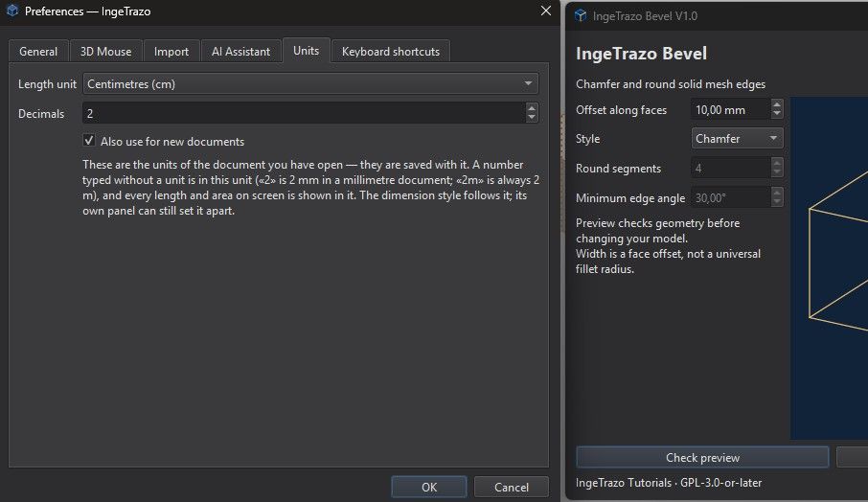Click the cube icon in IngeTrazo Bevel title bar
This screenshot has height=502, width=868.
tap(581, 15)
